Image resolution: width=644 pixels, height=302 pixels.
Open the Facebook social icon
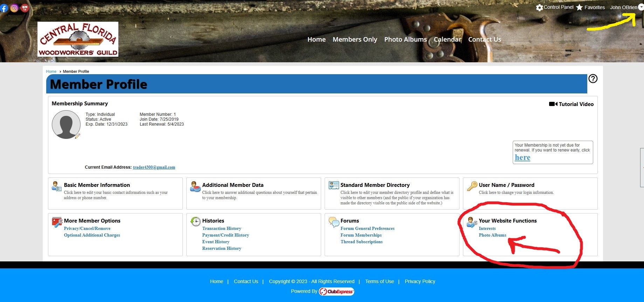point(4,8)
